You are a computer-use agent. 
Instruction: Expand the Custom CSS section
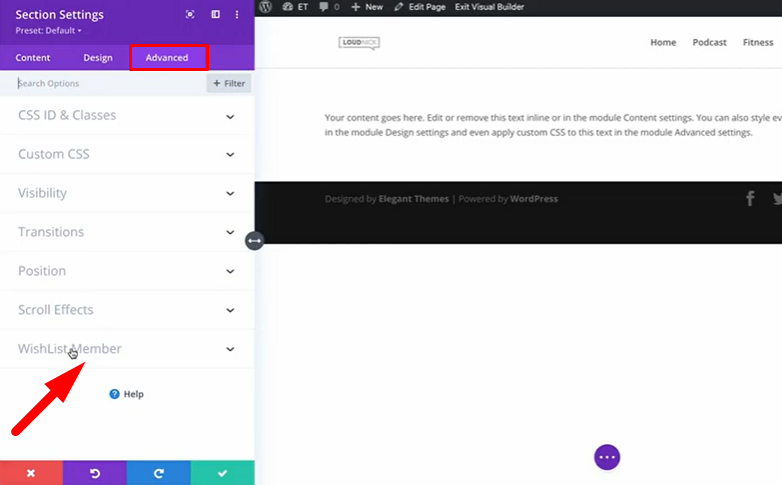pos(127,155)
